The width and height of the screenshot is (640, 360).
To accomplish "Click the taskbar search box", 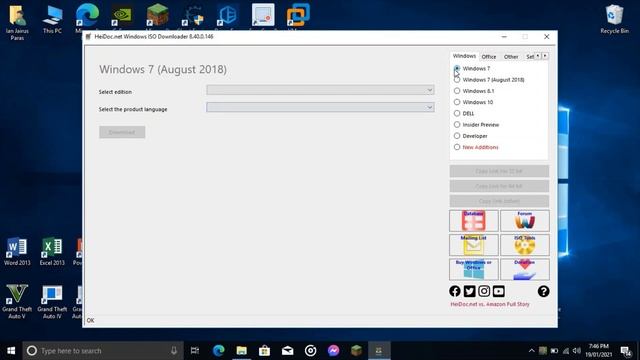I will 103,351.
